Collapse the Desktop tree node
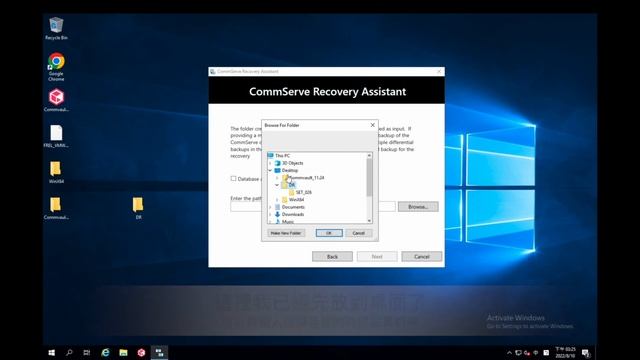This screenshot has height=360, width=640. [x=270, y=170]
